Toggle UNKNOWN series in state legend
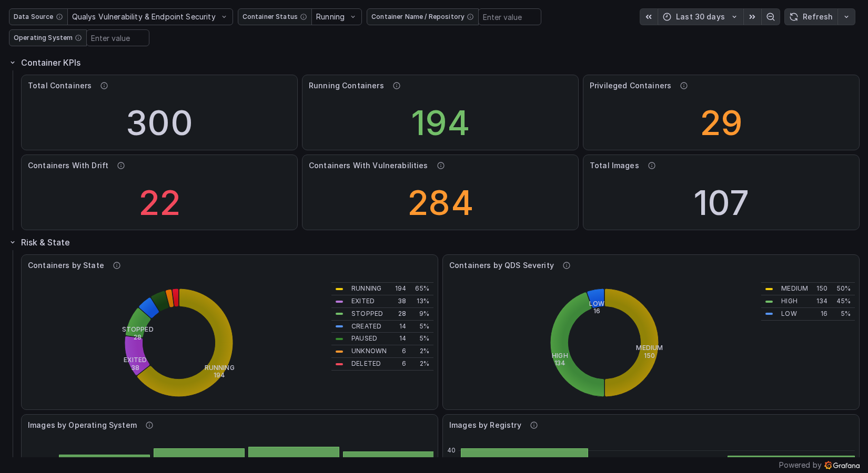The height and width of the screenshot is (473, 868). (x=369, y=351)
